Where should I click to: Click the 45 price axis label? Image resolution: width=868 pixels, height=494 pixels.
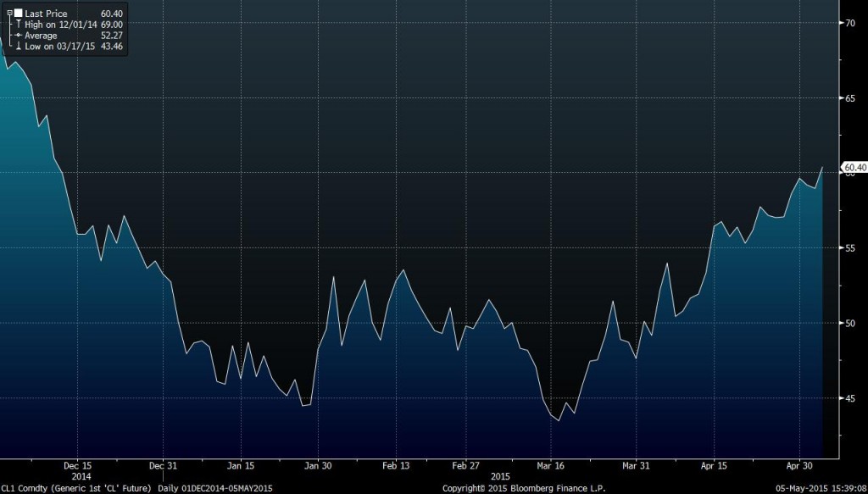[x=847, y=397]
